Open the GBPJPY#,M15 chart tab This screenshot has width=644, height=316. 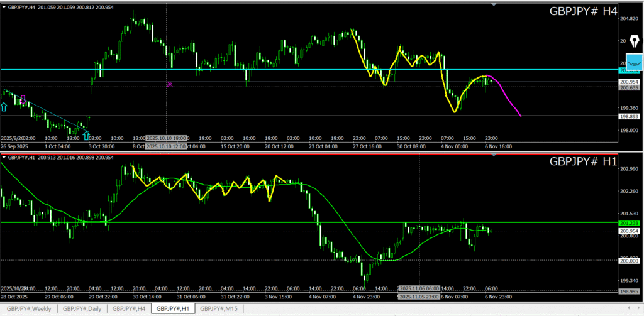[x=218, y=308]
